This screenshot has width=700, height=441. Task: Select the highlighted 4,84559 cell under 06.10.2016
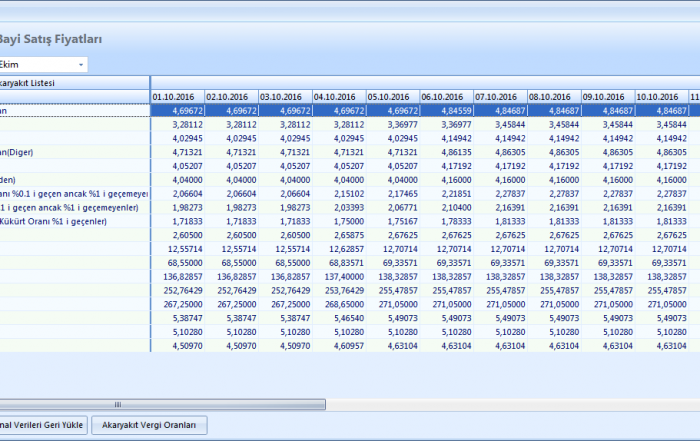[446, 111]
